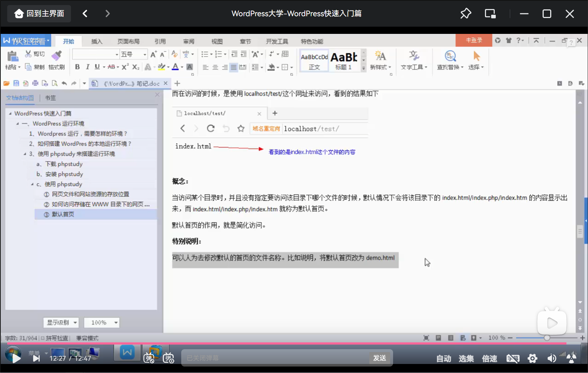Toggle subtitles in the video player
This screenshot has height=373, width=588.
point(513,358)
